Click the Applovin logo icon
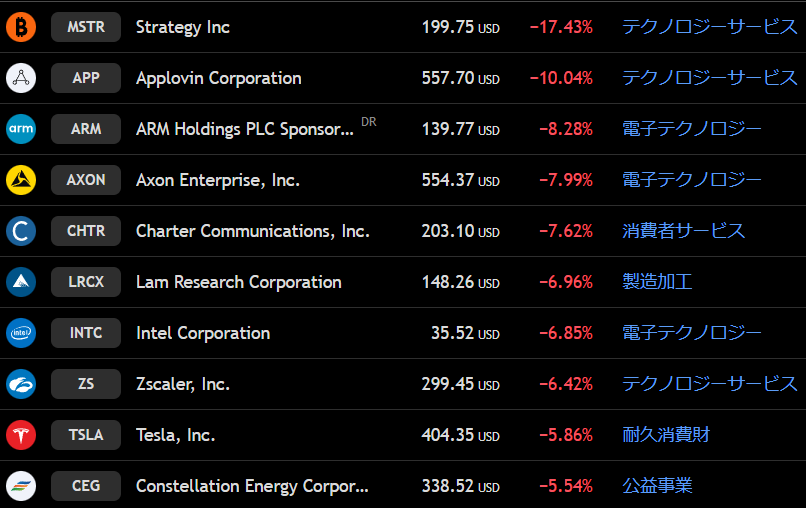This screenshot has width=806, height=508. tap(21, 78)
